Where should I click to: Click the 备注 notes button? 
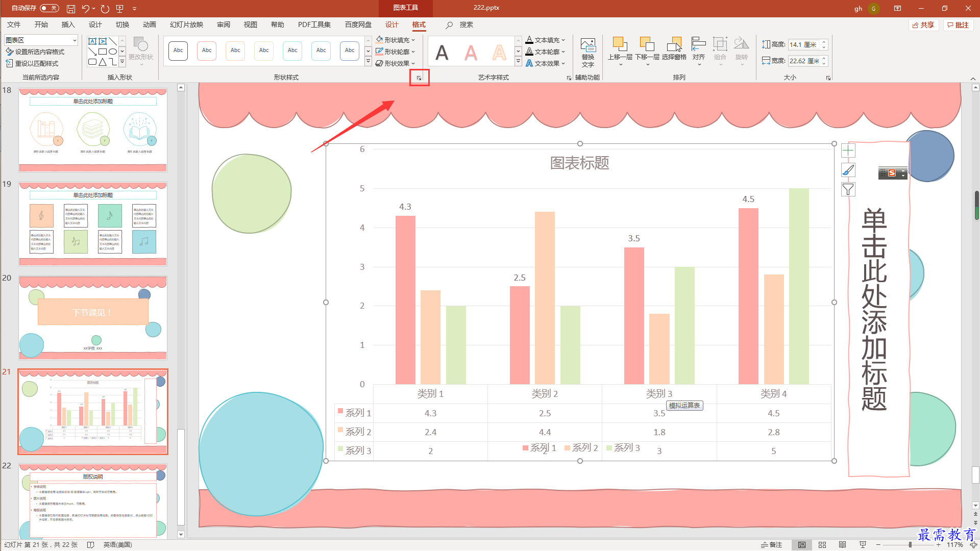click(x=771, y=545)
